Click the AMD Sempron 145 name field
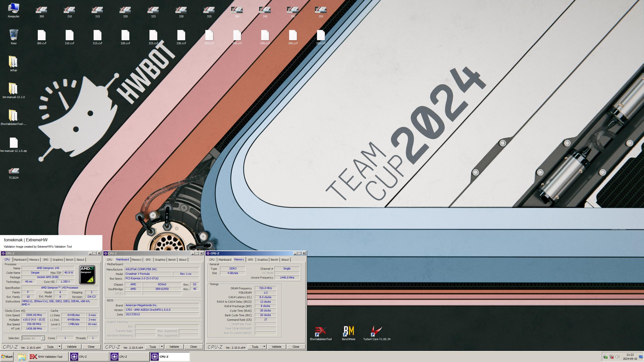Viewport: 644px width, 362px height. [48, 268]
